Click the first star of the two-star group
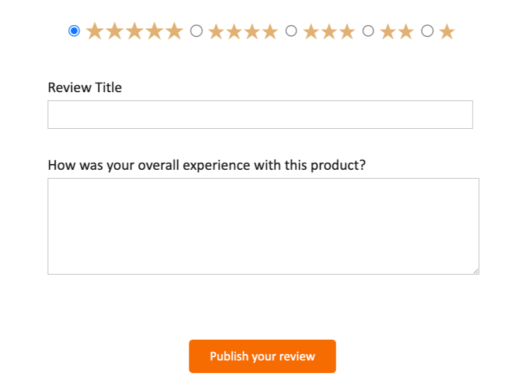The image size is (532, 392). pyautogui.click(x=388, y=32)
